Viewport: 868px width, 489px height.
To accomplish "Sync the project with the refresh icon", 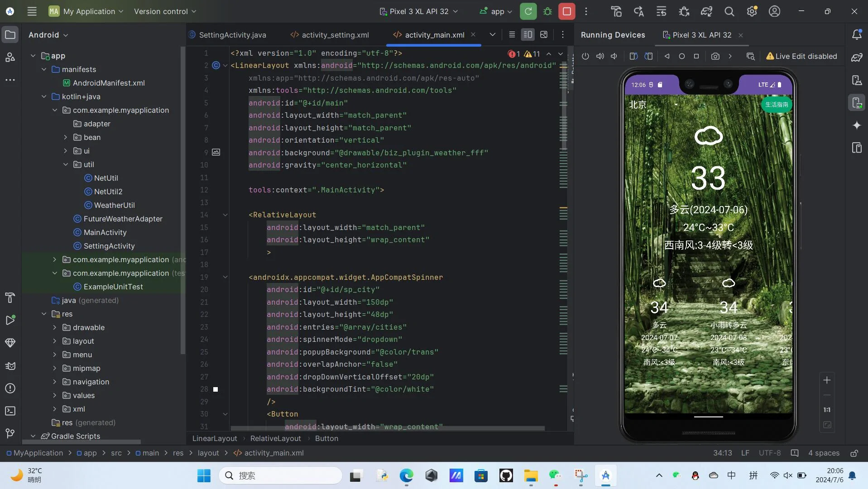I will [528, 11].
